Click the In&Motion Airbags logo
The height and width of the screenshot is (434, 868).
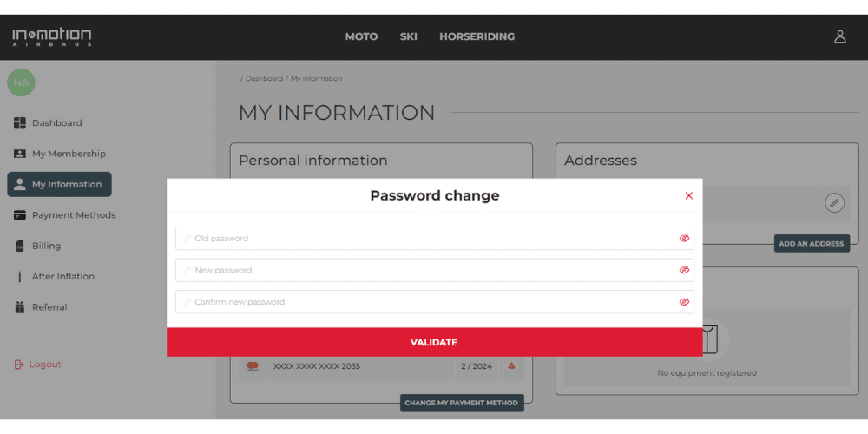51,37
